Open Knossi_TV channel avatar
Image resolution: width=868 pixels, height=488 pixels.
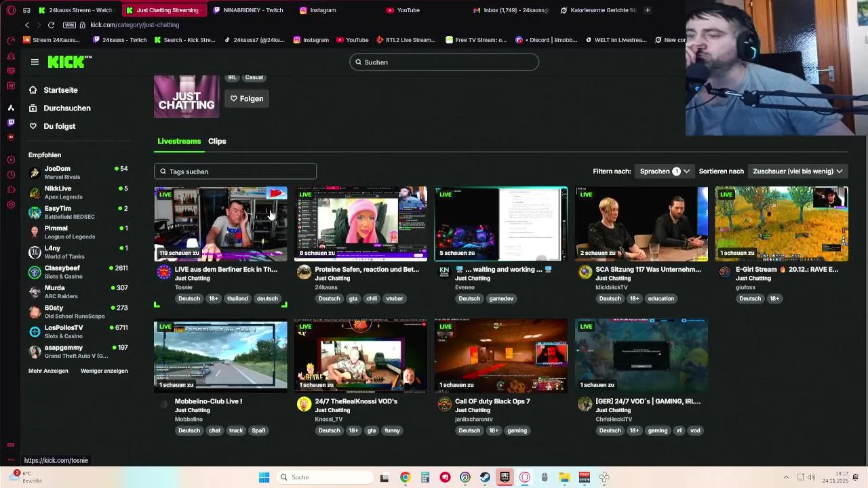point(304,405)
